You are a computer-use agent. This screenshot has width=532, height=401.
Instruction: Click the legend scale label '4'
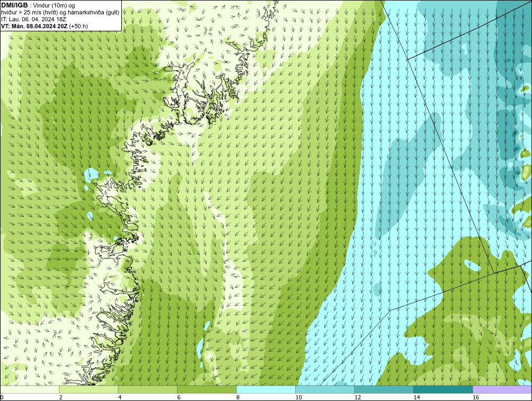pos(120,397)
